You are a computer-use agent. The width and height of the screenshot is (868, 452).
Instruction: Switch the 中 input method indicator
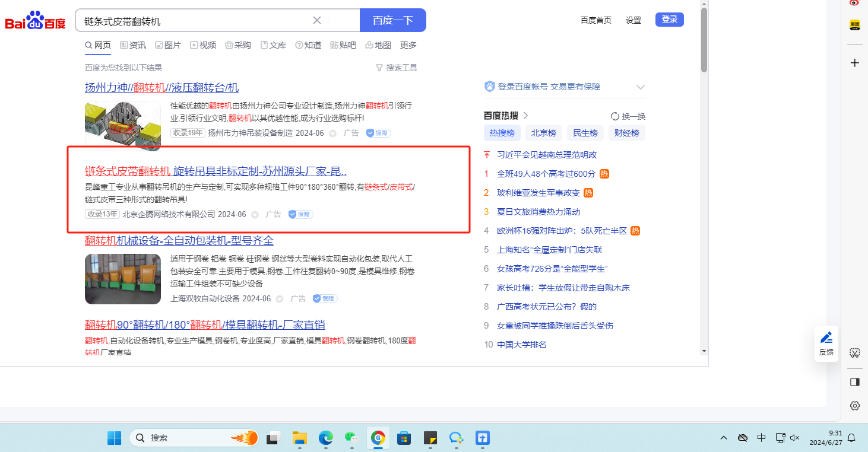pyautogui.click(x=761, y=438)
